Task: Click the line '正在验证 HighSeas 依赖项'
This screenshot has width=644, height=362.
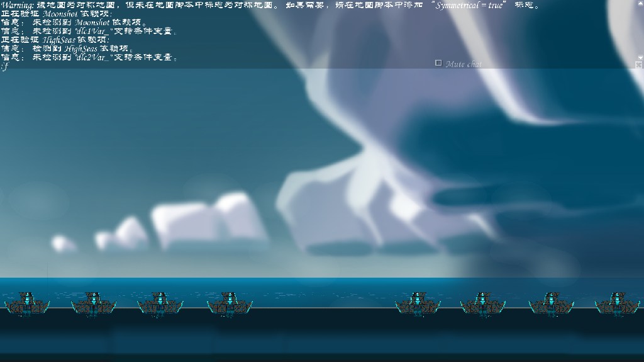Action: [x=55, y=40]
